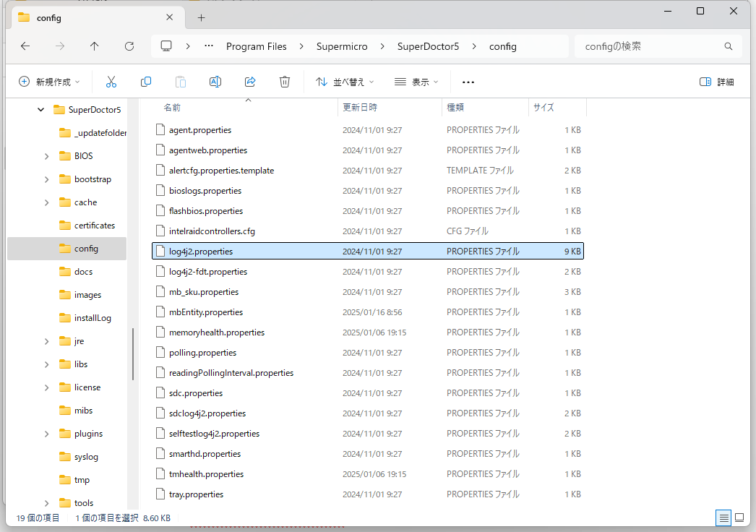
Task: Navigate to Supermicro breadcrumb
Action: (342, 46)
